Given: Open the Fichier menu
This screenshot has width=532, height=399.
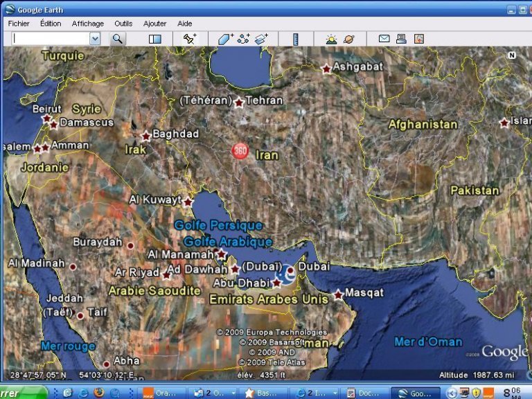Looking at the screenshot, I should [x=19, y=24].
